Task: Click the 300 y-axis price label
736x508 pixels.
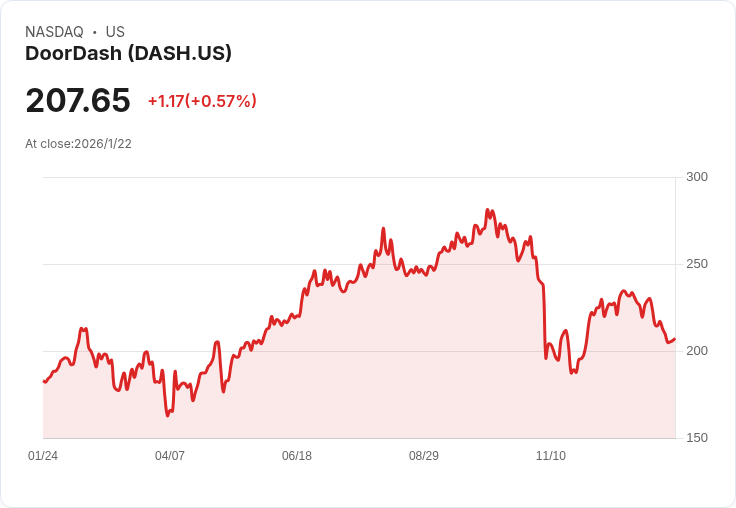Action: 697,177
